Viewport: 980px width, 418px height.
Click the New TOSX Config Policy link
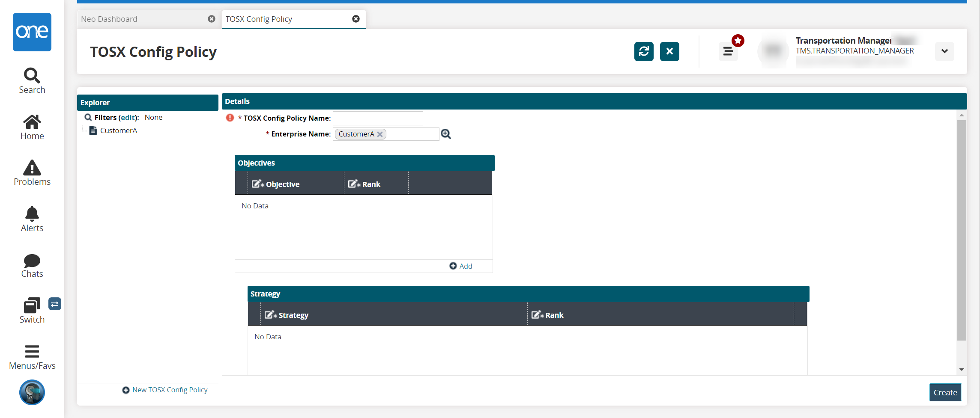pos(170,390)
